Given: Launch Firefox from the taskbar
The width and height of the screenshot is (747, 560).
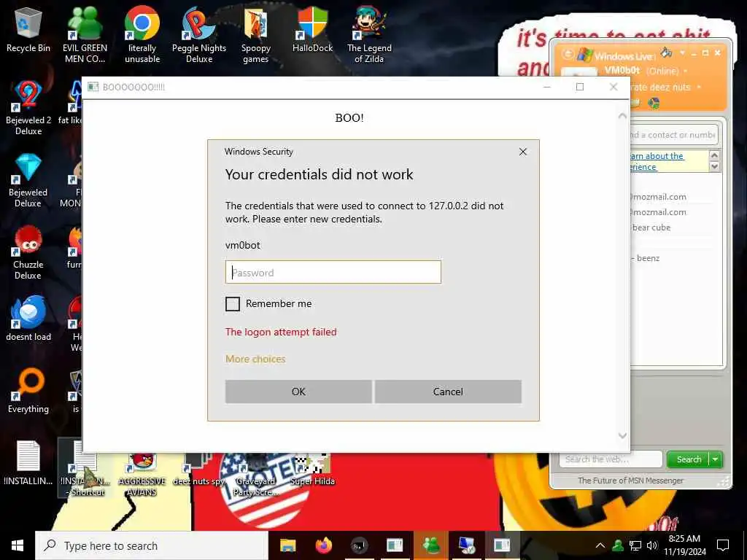Looking at the screenshot, I should click(x=323, y=545).
